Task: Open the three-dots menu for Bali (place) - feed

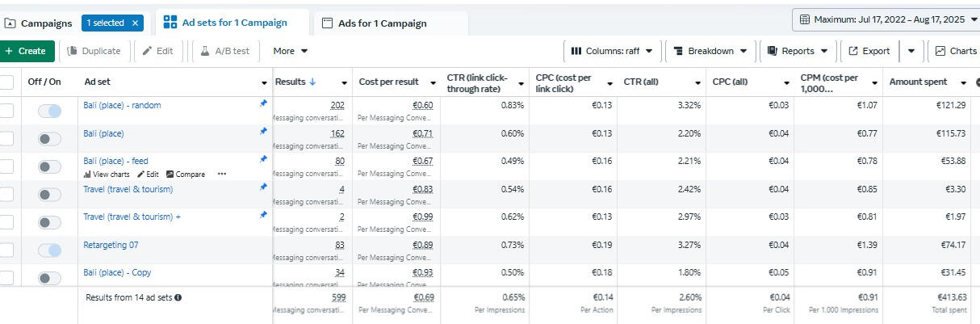Action: coord(222,175)
